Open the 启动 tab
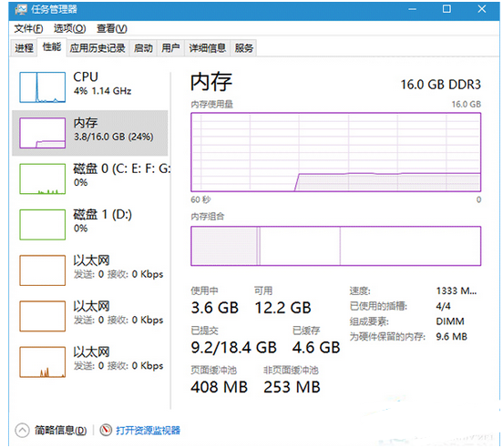 pos(143,48)
